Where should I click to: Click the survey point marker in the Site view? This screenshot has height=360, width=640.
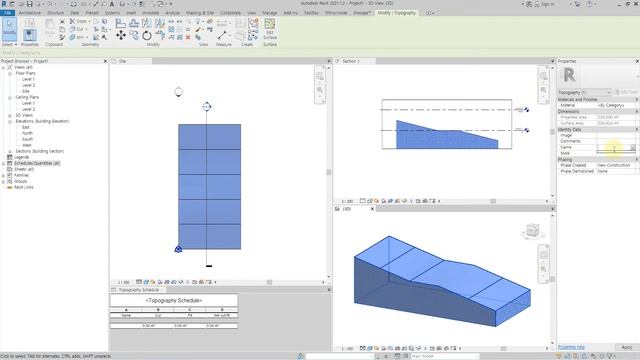coord(178,249)
